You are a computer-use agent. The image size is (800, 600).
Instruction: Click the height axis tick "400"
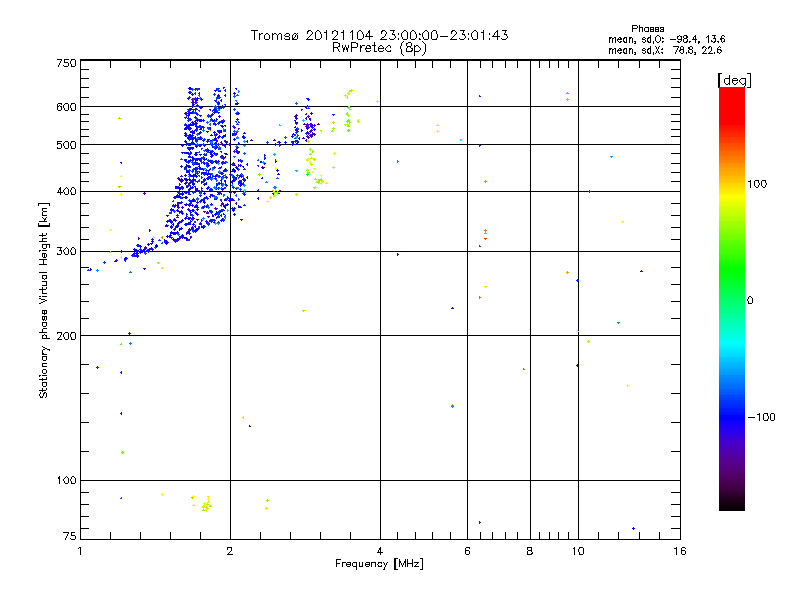click(66, 191)
